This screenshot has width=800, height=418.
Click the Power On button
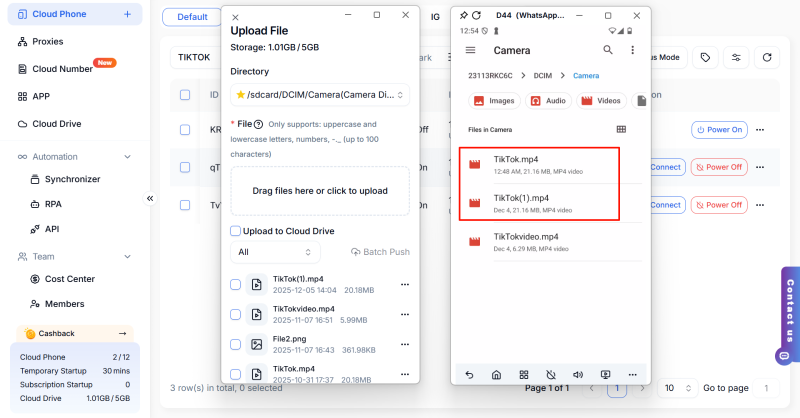(719, 130)
